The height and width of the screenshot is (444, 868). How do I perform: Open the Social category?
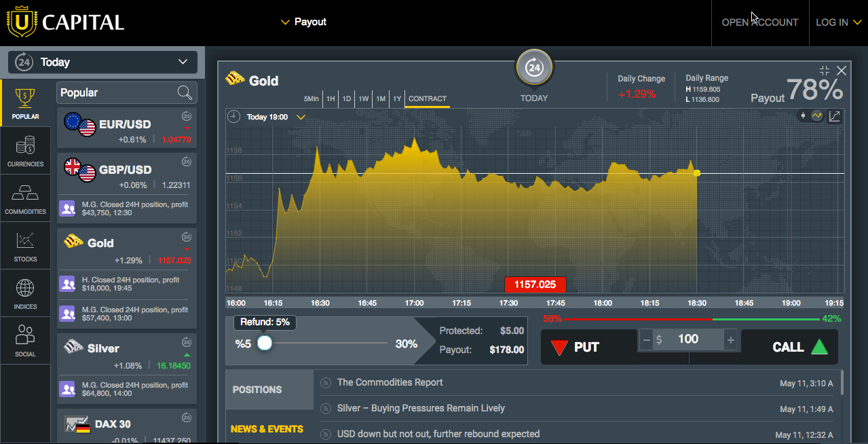pos(25,341)
